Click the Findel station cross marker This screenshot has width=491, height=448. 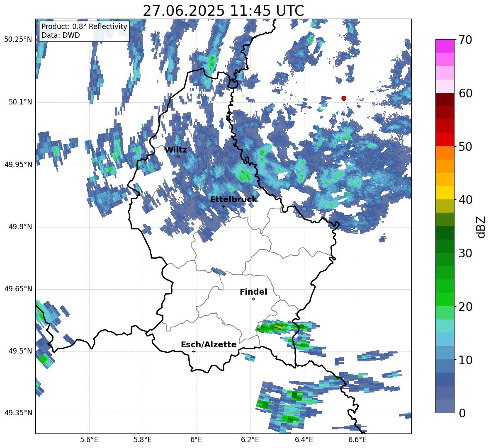(253, 299)
